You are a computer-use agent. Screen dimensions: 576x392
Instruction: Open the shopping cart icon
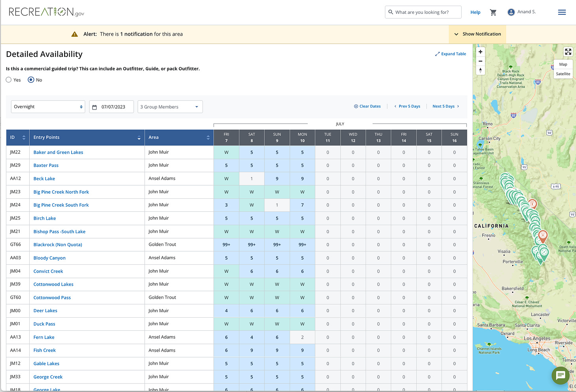click(493, 12)
